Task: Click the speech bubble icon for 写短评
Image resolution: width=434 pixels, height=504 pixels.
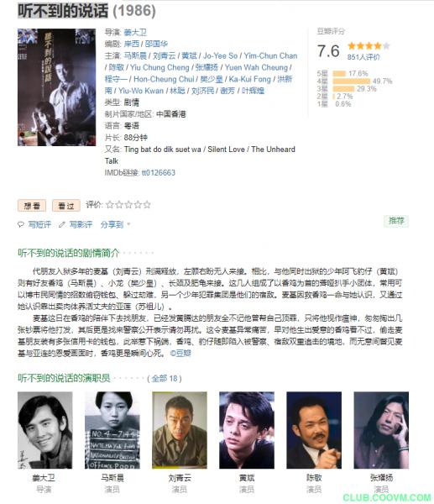Action: point(21,224)
